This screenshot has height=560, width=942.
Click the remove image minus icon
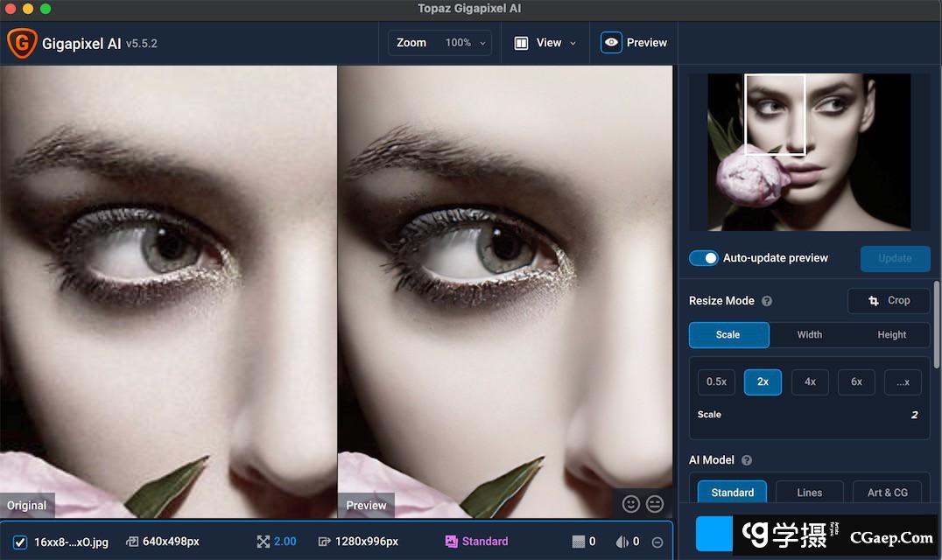(x=657, y=542)
